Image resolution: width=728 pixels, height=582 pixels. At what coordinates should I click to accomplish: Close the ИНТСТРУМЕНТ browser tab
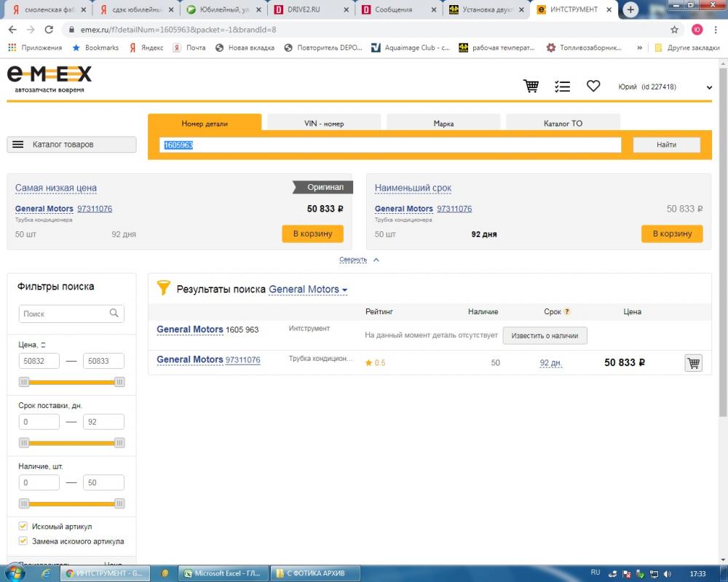[x=609, y=9]
